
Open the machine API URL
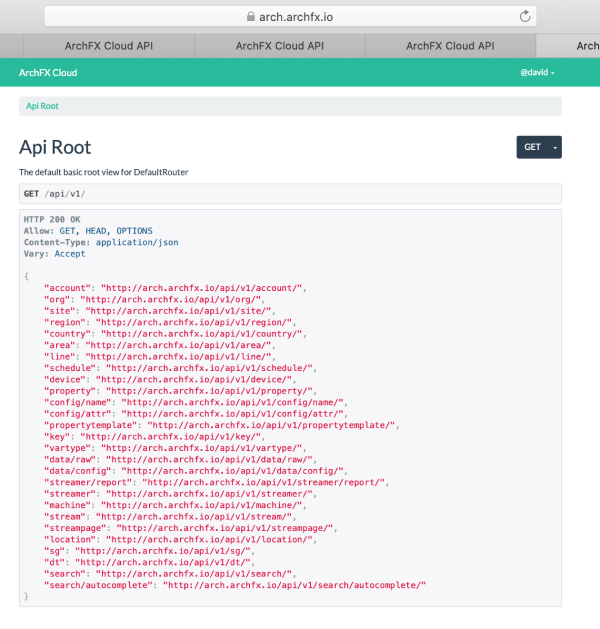[x=201, y=505]
